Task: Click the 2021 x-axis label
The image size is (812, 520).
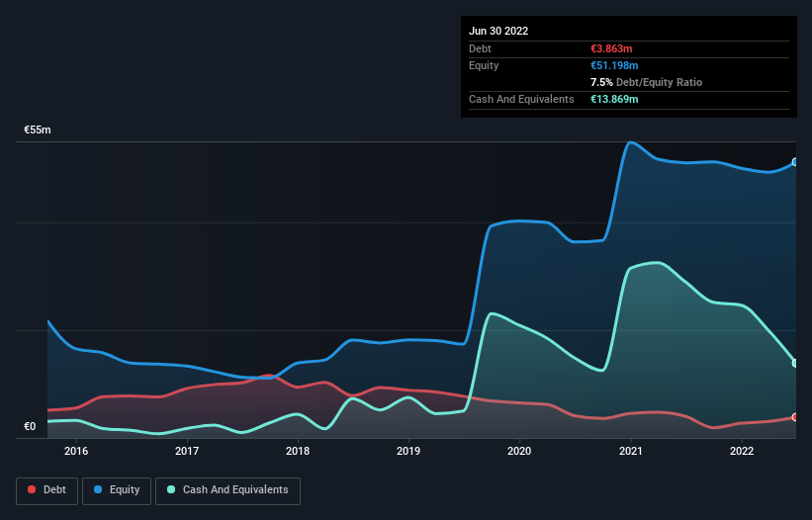Action: pos(631,451)
